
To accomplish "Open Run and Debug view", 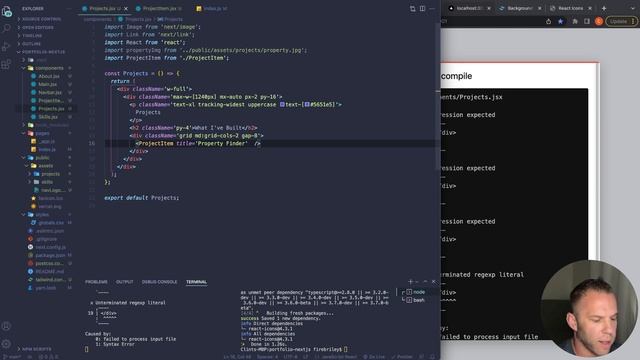I will click(x=6, y=47).
